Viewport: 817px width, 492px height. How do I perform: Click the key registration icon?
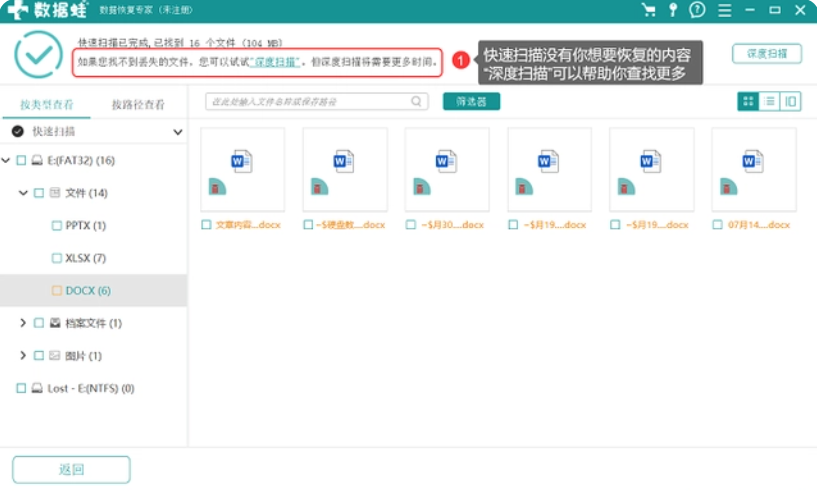(x=673, y=10)
